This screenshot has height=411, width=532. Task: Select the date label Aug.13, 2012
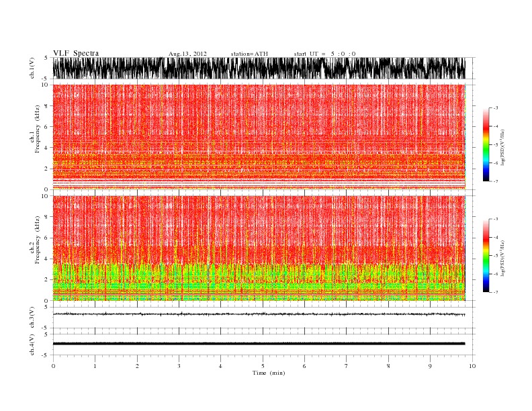(187, 54)
